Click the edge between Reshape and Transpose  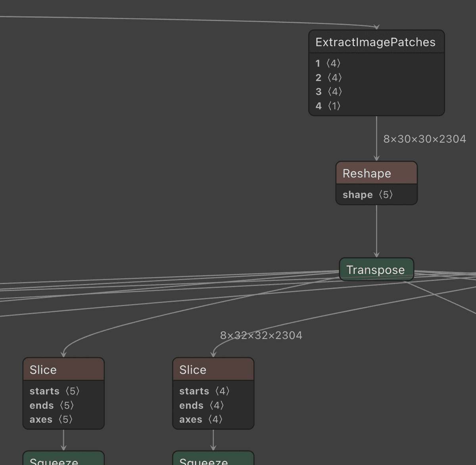point(376,230)
